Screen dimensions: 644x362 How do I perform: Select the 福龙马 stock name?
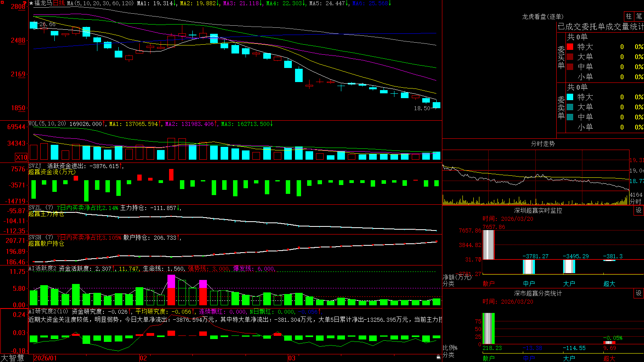(43, 3)
